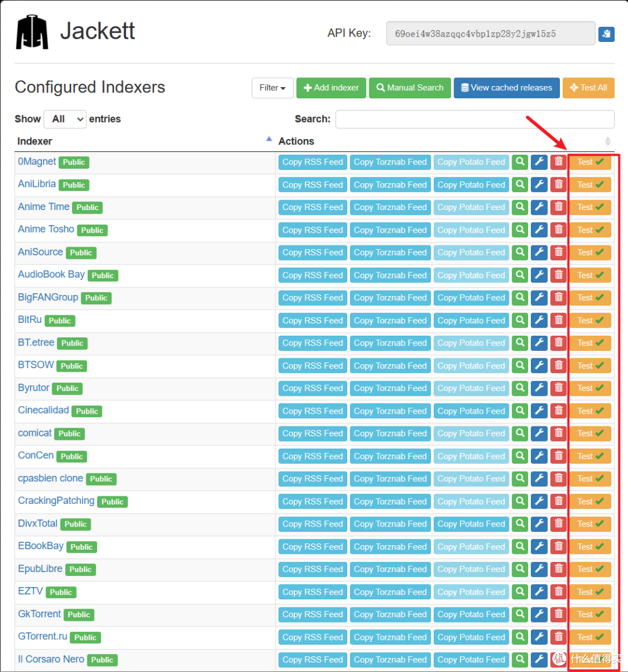Open the BTSOW indexer link

tap(36, 365)
